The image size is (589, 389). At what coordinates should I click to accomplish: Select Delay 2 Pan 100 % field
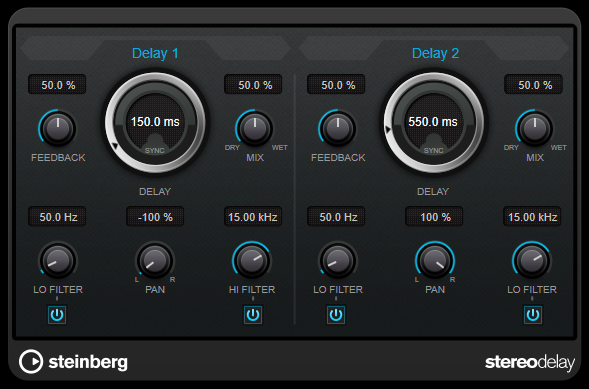tap(434, 217)
